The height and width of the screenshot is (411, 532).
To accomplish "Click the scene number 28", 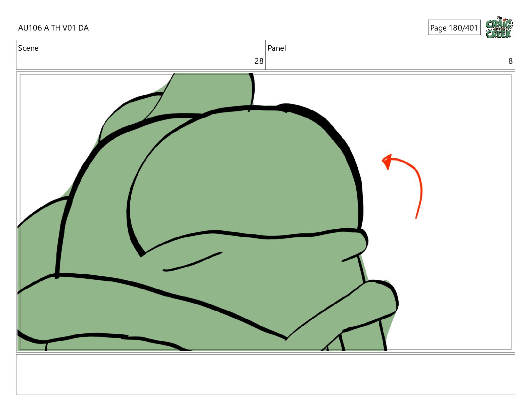I will pyautogui.click(x=259, y=61).
